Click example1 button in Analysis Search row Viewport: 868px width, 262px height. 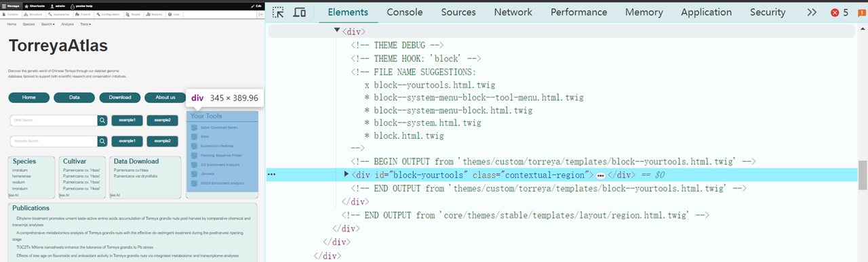coord(127,141)
